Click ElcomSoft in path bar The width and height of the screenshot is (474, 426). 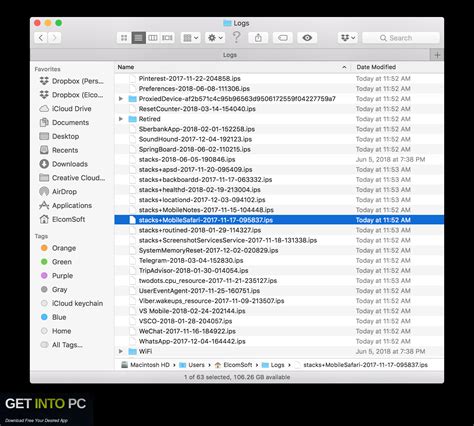click(233, 365)
